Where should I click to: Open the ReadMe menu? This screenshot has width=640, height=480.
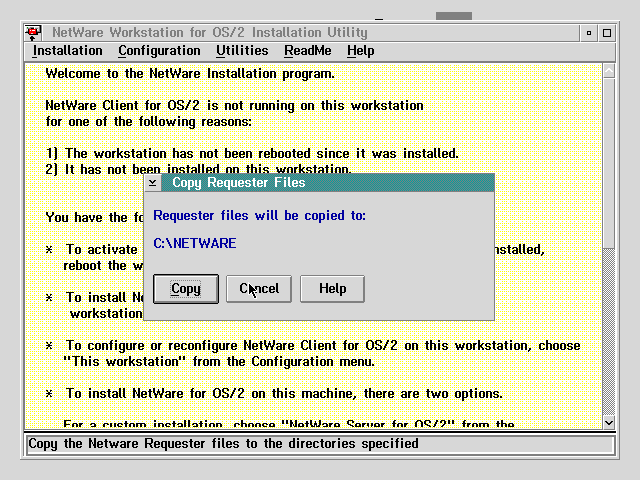(x=308, y=51)
